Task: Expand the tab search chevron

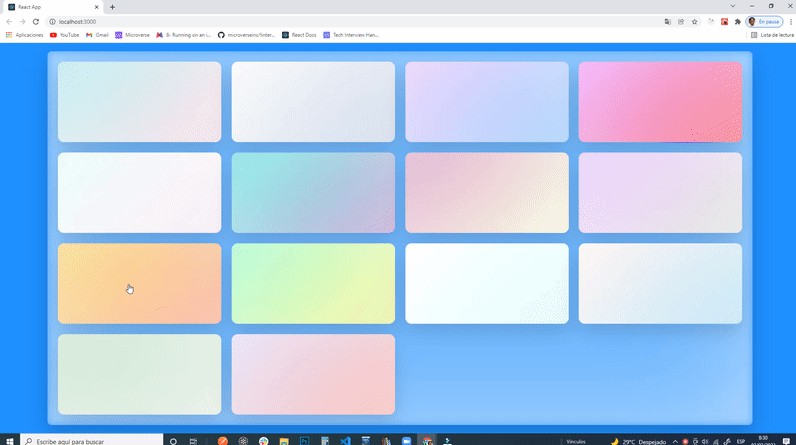Action: point(734,6)
